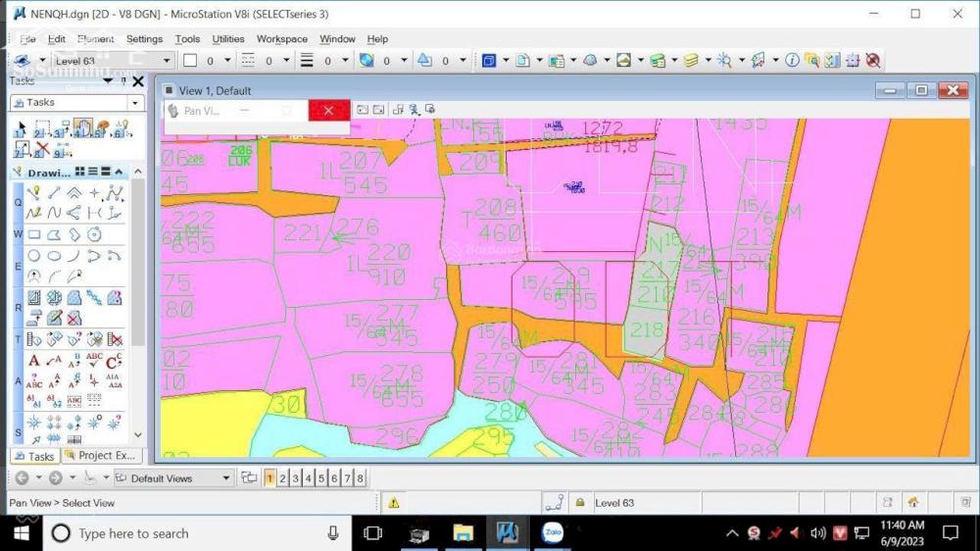Toggle view number 1 button
Viewport: 980px width, 551px height.
coord(269,478)
